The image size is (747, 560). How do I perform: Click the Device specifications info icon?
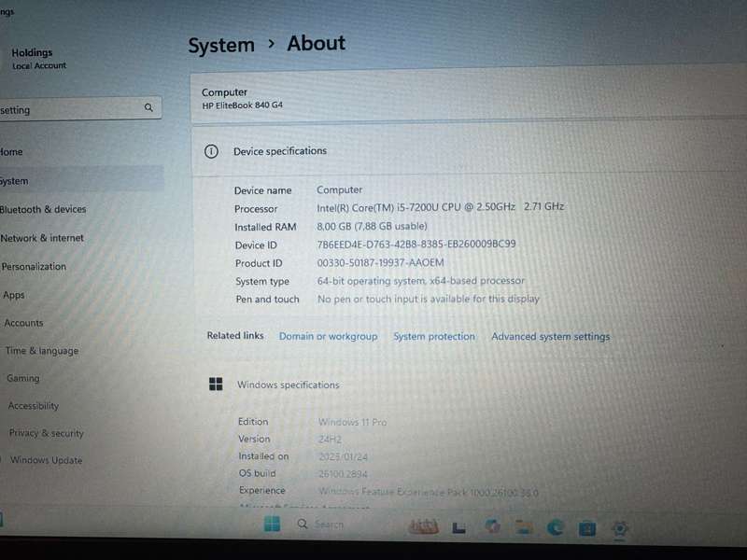pos(211,151)
